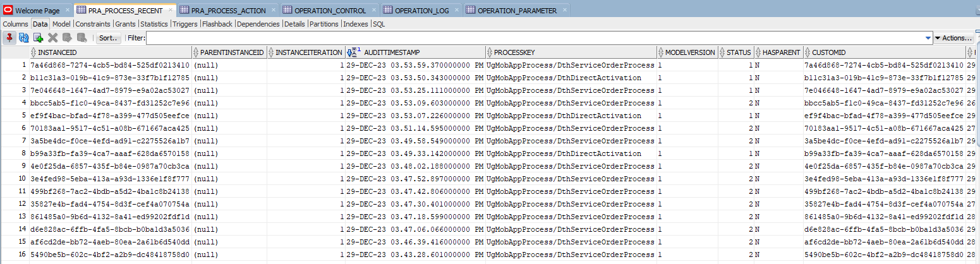
Task: Select INSTANCEID cell 5490be5b-602c-4bf2-a2b9-dc48418758d0
Action: click(110, 255)
